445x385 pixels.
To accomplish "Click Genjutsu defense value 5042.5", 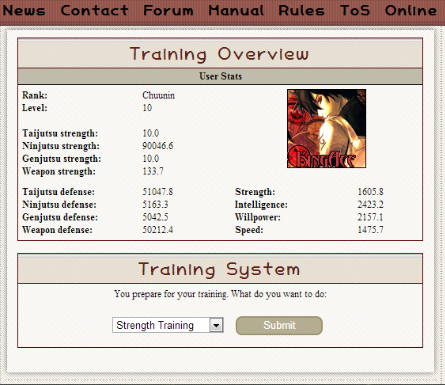I will (155, 217).
